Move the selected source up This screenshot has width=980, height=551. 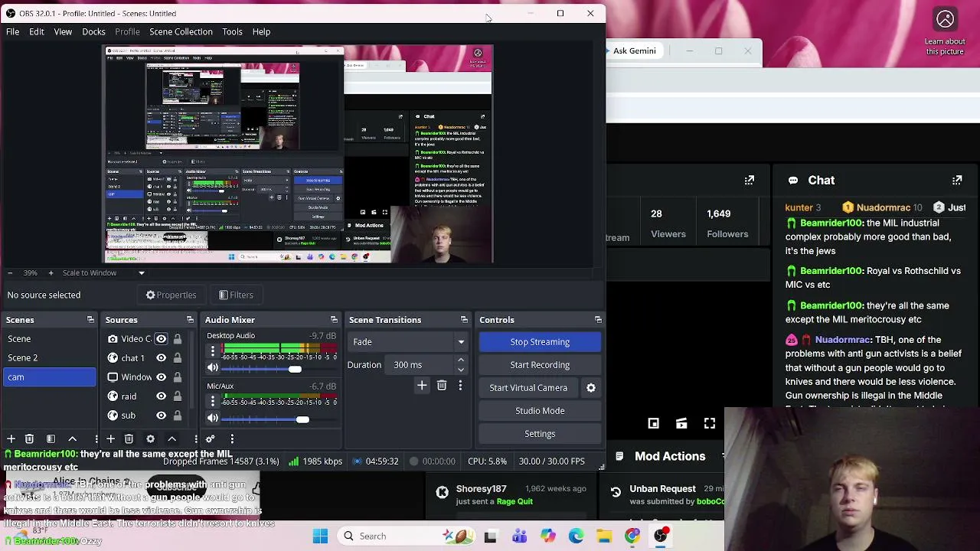(171, 439)
